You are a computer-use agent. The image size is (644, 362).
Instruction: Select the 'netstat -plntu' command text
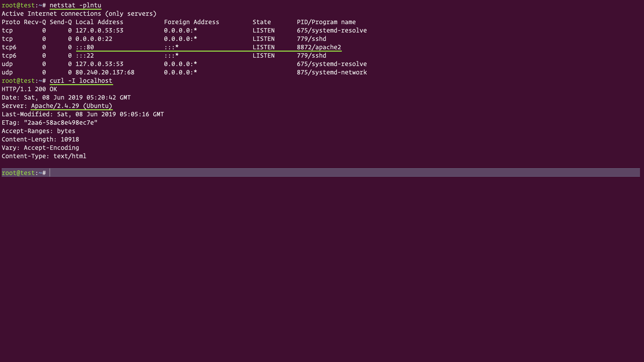pyautogui.click(x=75, y=5)
